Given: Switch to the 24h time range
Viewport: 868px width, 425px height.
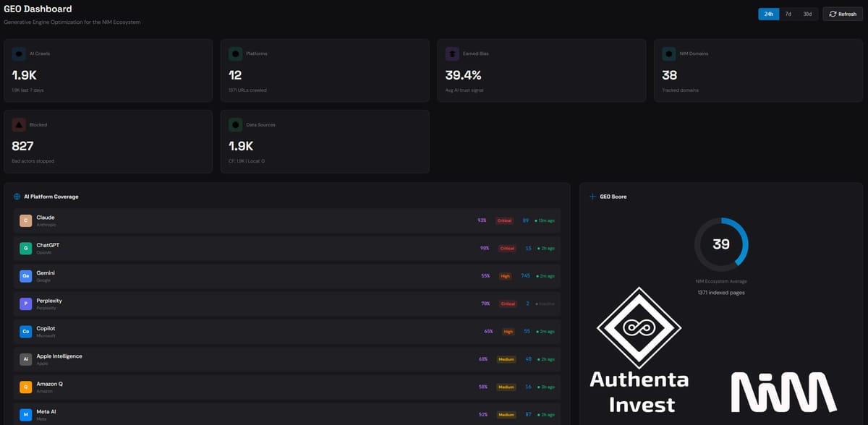Looking at the screenshot, I should [x=769, y=14].
